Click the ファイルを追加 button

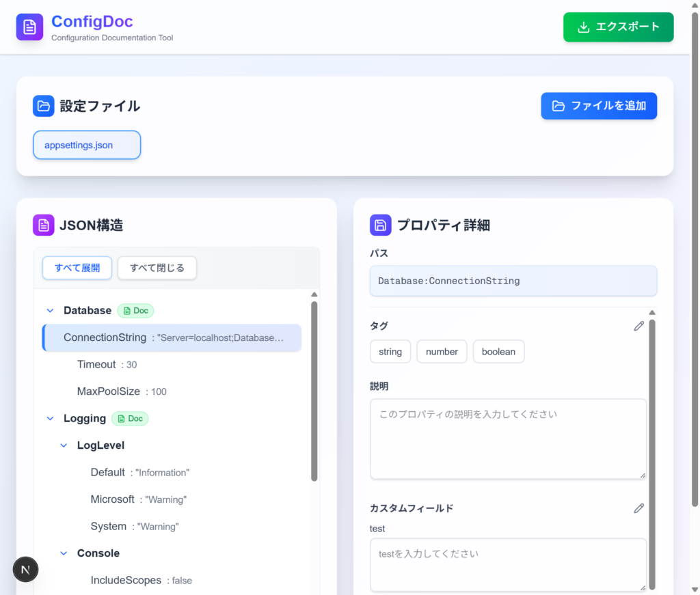(x=599, y=106)
